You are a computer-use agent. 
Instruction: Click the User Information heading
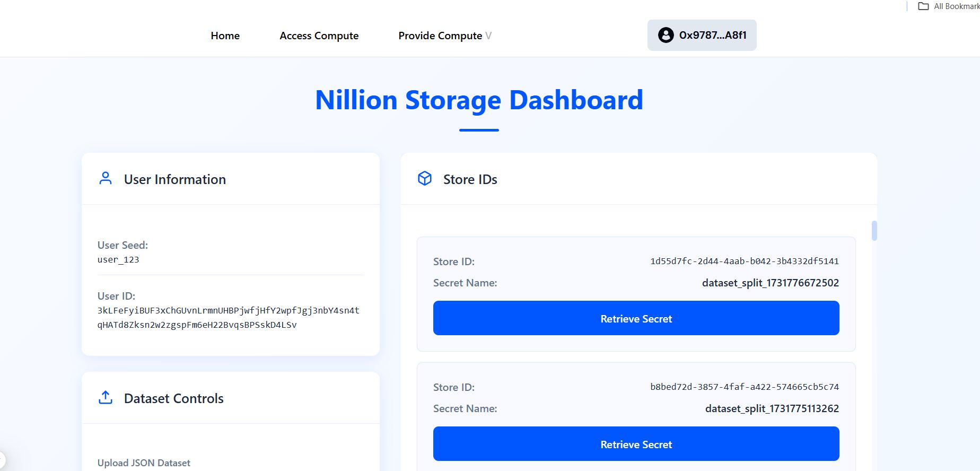tap(175, 179)
